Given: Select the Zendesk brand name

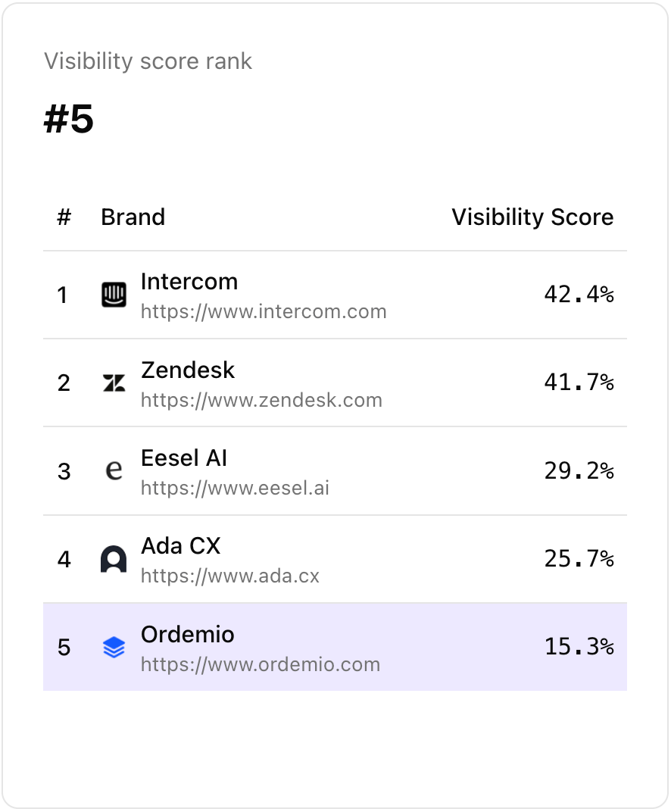Looking at the screenshot, I should coord(187,370).
